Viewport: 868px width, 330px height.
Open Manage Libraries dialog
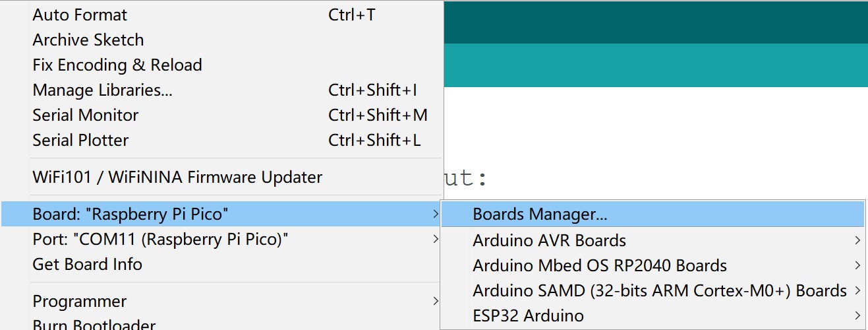pos(221,90)
